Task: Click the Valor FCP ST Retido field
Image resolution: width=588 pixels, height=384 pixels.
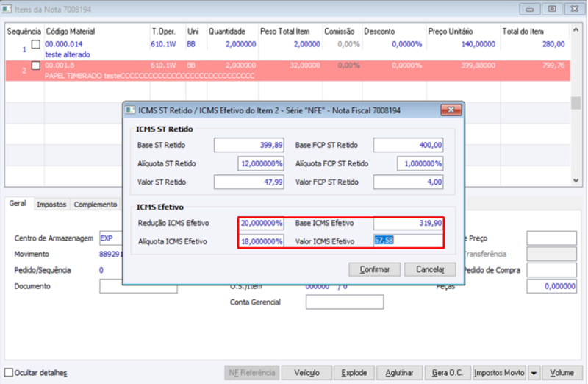Action: (x=408, y=182)
